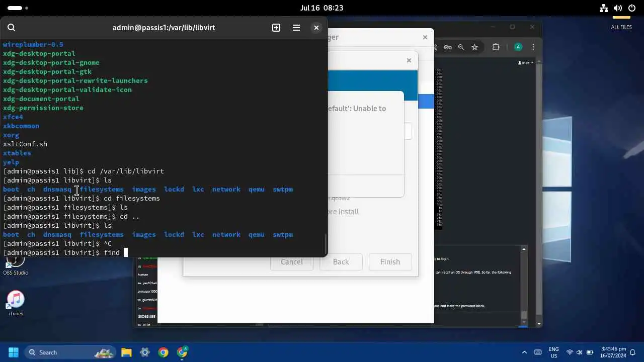Viewport: 644px width, 362px height.
Task: Click the user count 8176 indicator
Action: pos(525,63)
